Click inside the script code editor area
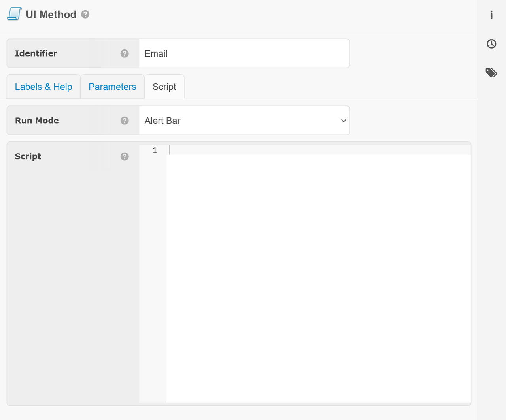 click(x=318, y=273)
